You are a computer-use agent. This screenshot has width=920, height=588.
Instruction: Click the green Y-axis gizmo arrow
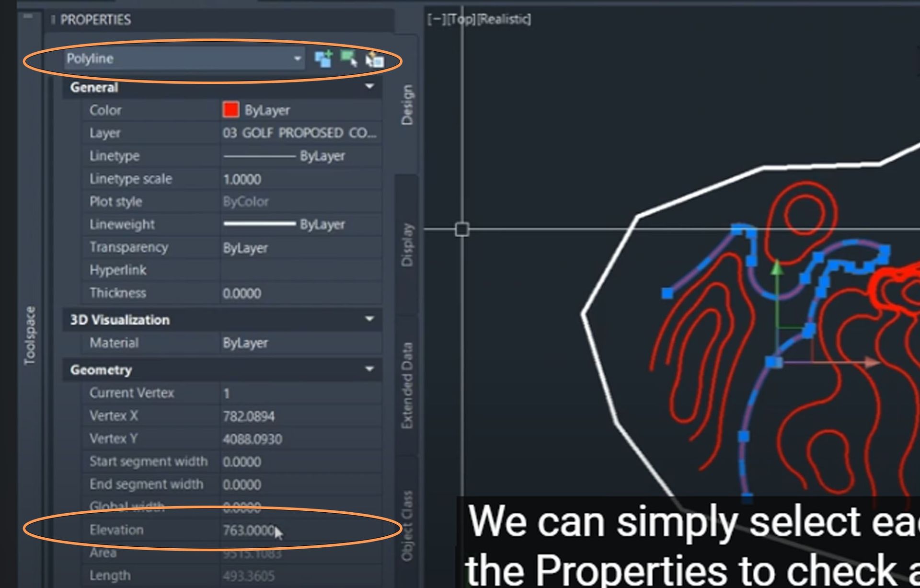tap(777, 267)
